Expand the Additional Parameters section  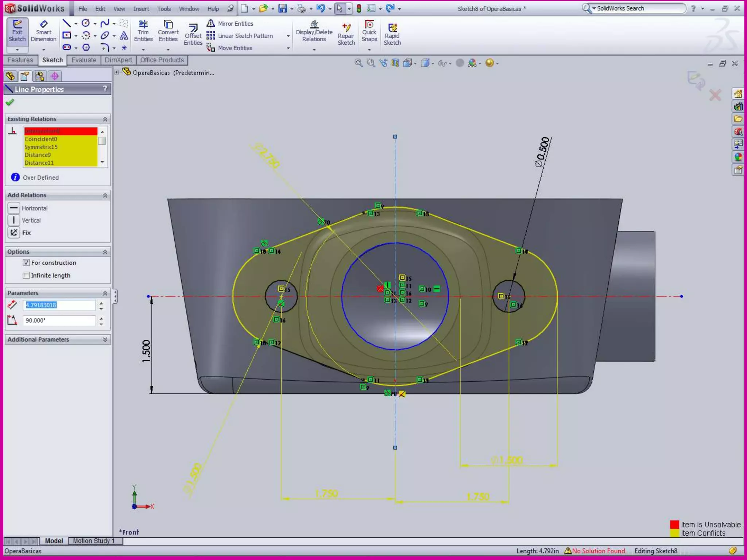[x=105, y=339]
